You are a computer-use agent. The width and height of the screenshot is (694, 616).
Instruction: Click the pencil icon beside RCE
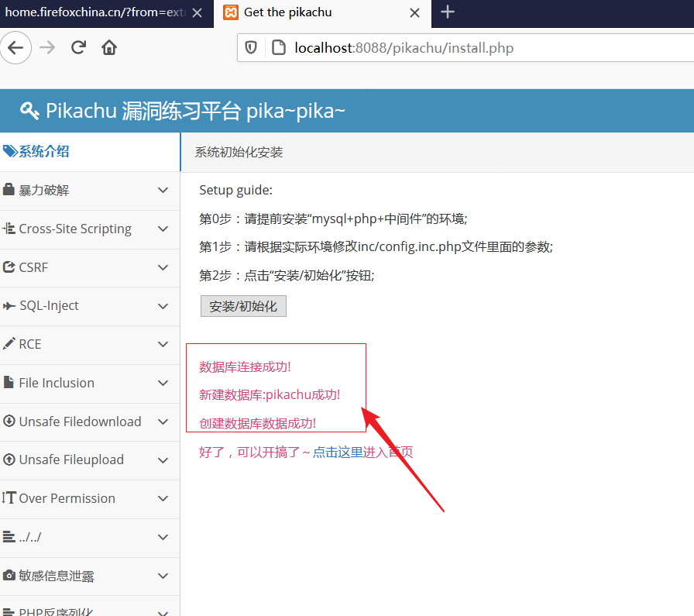9,344
